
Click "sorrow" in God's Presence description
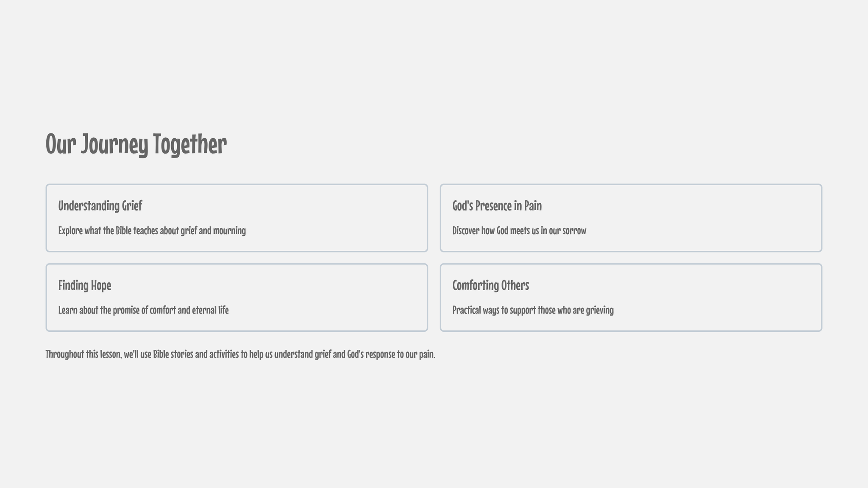pyautogui.click(x=574, y=231)
